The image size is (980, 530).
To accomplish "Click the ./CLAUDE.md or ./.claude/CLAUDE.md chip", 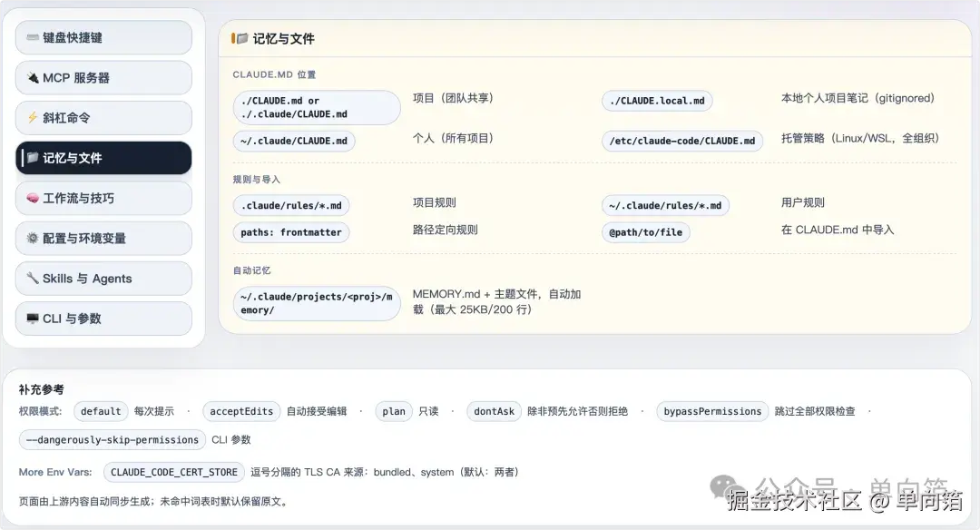I will coord(317,107).
